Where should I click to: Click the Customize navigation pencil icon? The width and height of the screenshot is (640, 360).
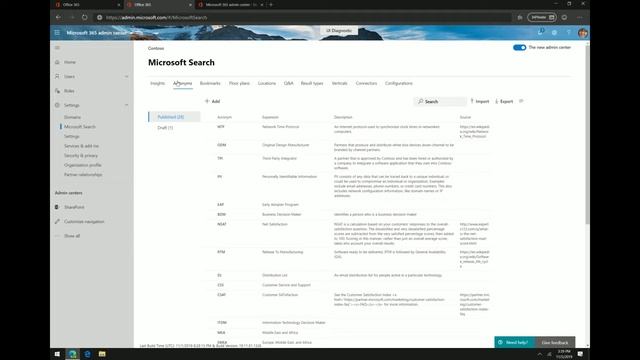(57, 221)
